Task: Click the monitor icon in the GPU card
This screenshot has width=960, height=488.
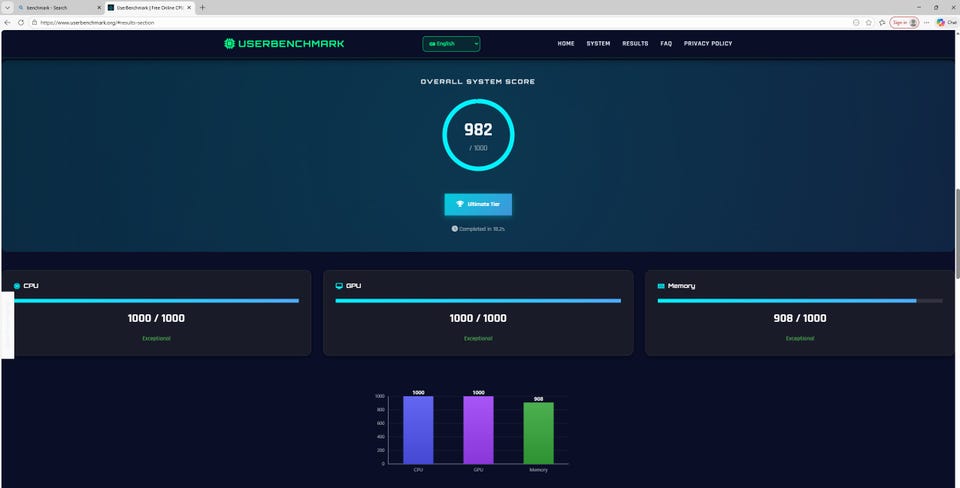Action: point(339,286)
